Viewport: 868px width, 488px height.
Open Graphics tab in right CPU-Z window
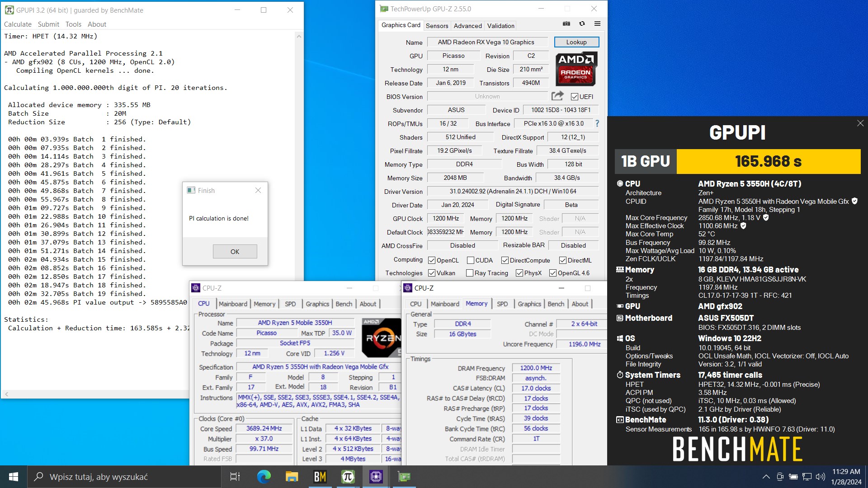(x=529, y=304)
